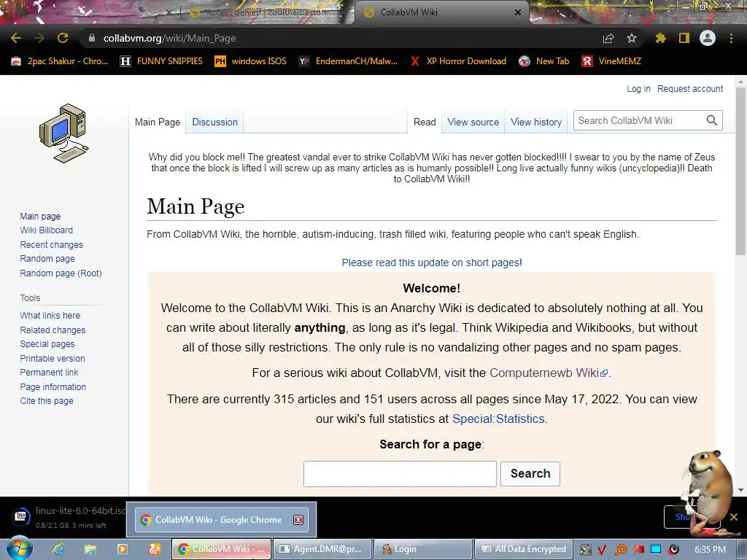Open What links here tool
The height and width of the screenshot is (560, 747).
pos(50,315)
